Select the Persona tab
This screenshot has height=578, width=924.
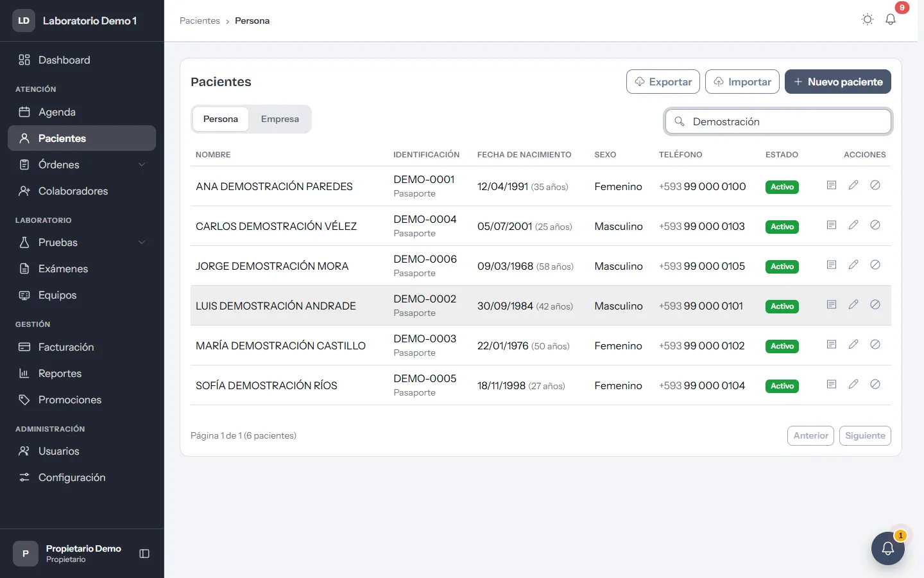(x=221, y=119)
